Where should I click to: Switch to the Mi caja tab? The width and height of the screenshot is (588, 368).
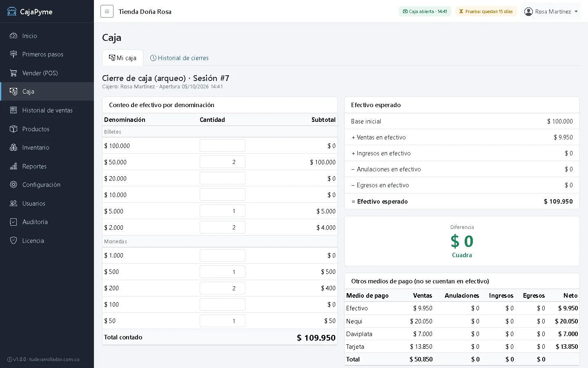coord(122,58)
